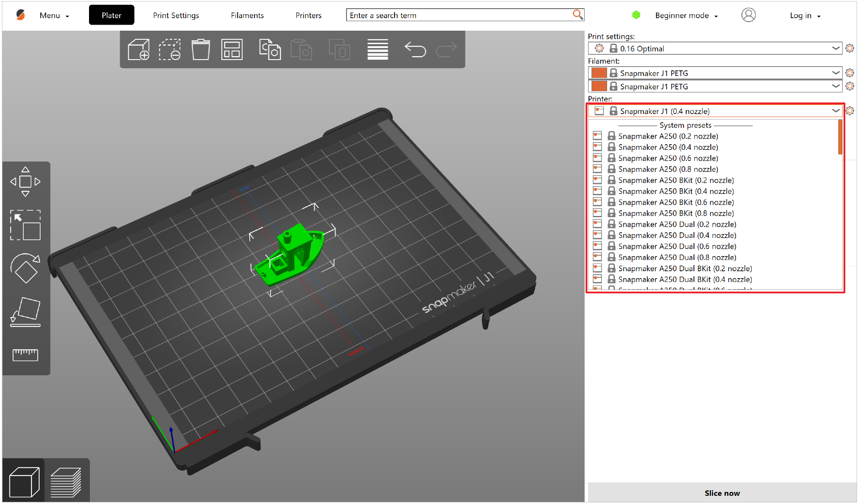Switch to sliced layers preview
The width and height of the screenshot is (859, 504).
coord(66,482)
